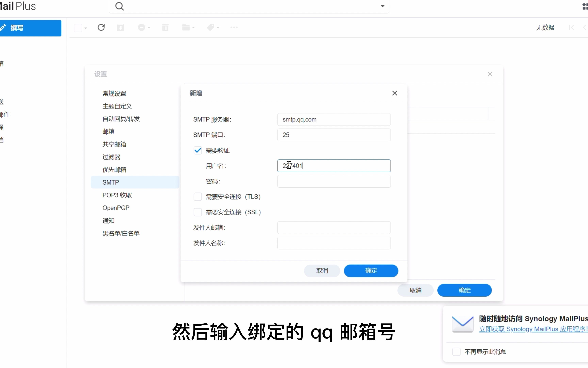
Task: Expand the search options dropdown arrow
Action: [x=382, y=6]
